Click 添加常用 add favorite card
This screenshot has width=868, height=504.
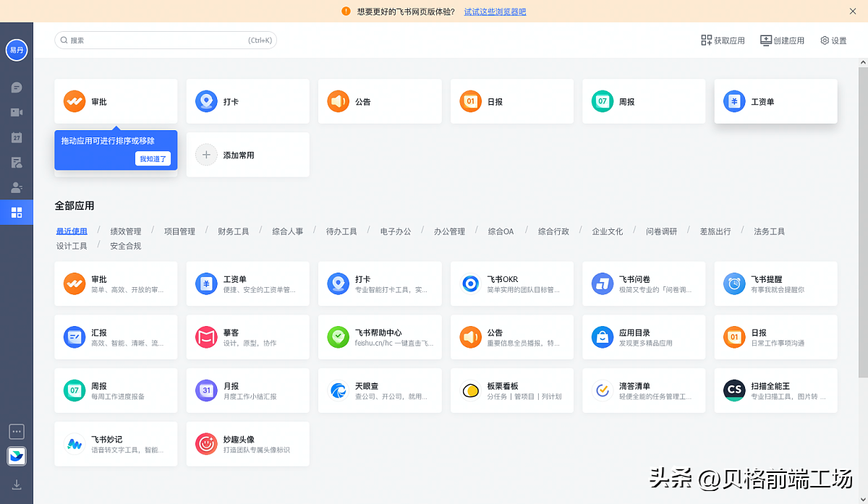(x=248, y=155)
